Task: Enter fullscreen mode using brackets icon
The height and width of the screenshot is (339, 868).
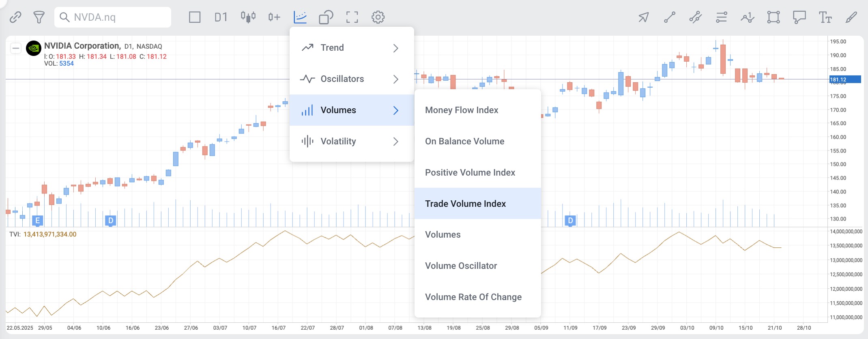Action: click(352, 17)
